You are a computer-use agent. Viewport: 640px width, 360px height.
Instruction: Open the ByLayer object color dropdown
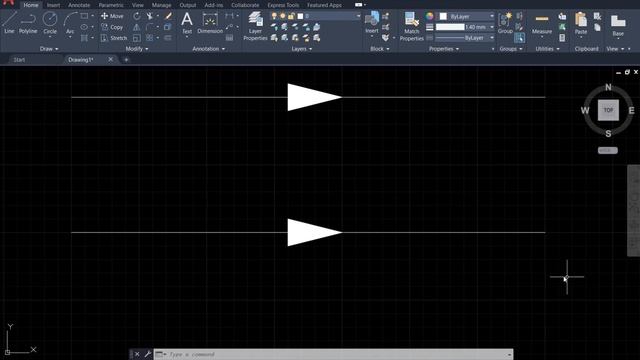(492, 16)
